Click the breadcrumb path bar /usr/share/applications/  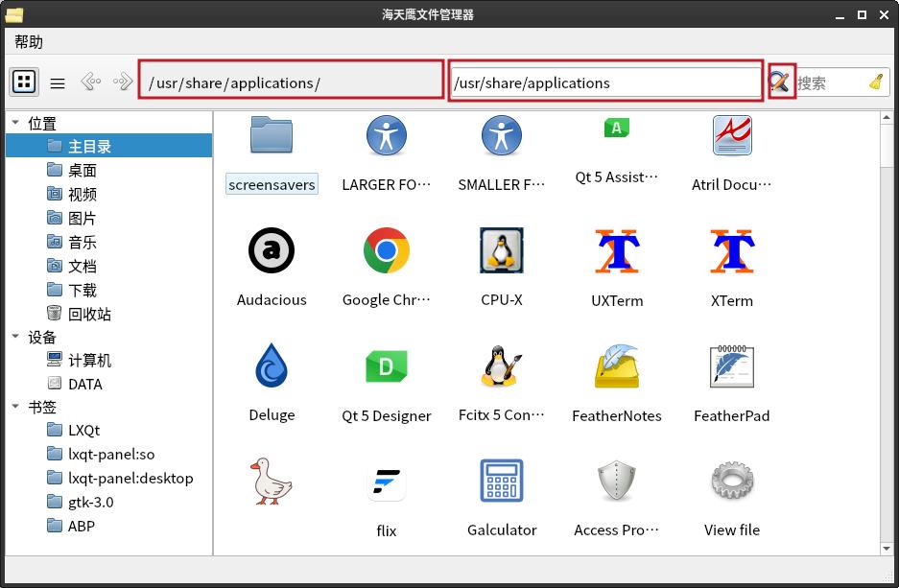tap(292, 81)
